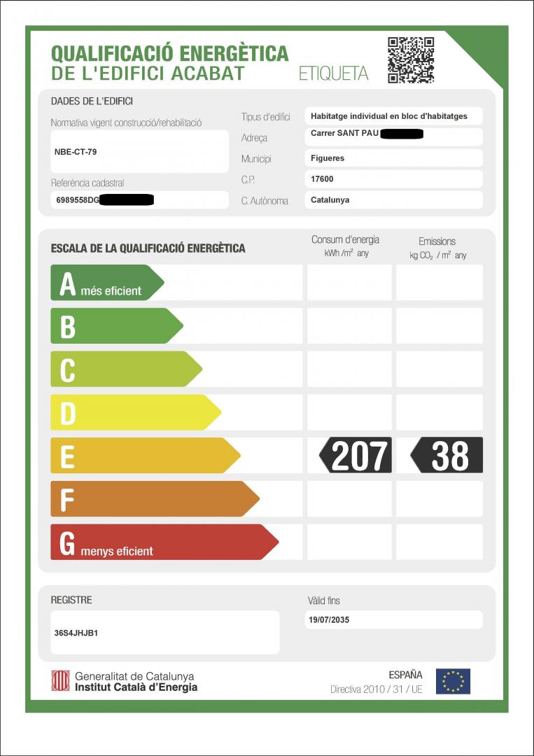The height and width of the screenshot is (756, 534).
Task: Click the QR code in the header
Action: [411, 60]
